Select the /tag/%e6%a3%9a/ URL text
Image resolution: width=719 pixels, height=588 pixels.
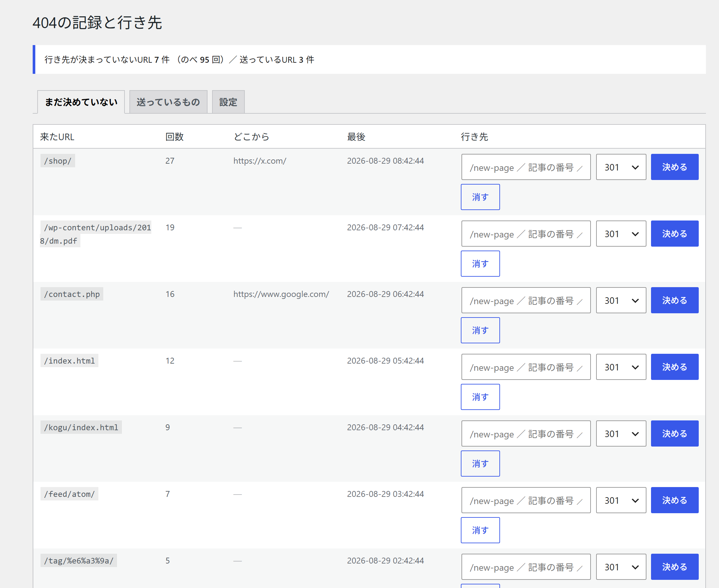click(x=79, y=561)
